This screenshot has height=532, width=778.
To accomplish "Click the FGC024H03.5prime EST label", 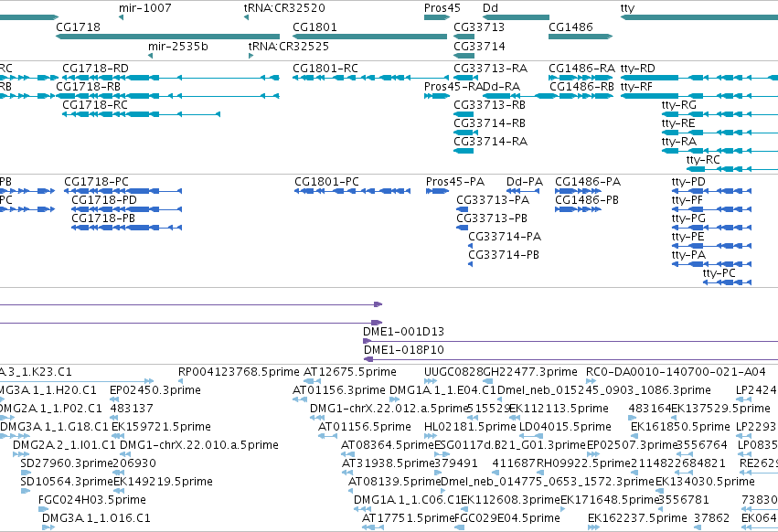I will click(x=92, y=500).
